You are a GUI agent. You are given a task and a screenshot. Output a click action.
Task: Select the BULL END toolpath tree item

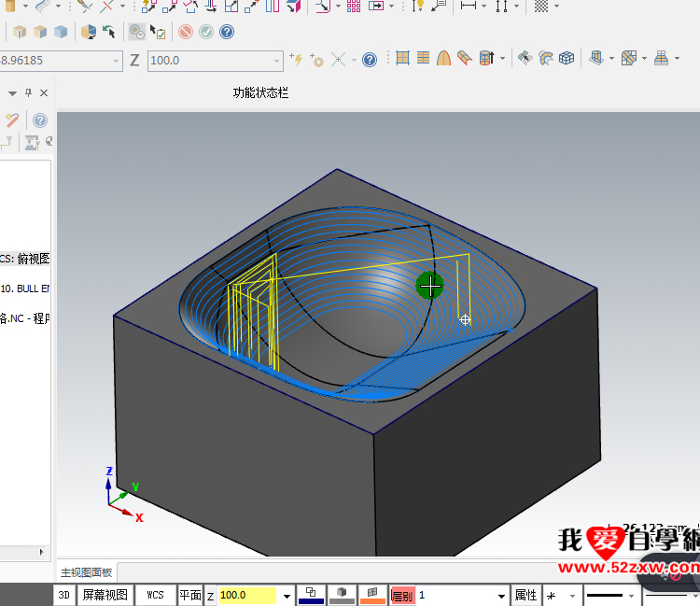[25, 289]
